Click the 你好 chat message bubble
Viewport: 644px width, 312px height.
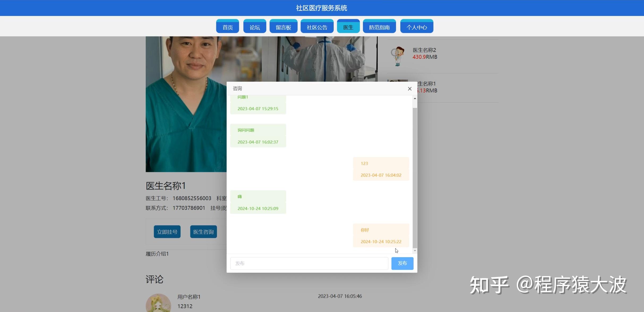381,235
